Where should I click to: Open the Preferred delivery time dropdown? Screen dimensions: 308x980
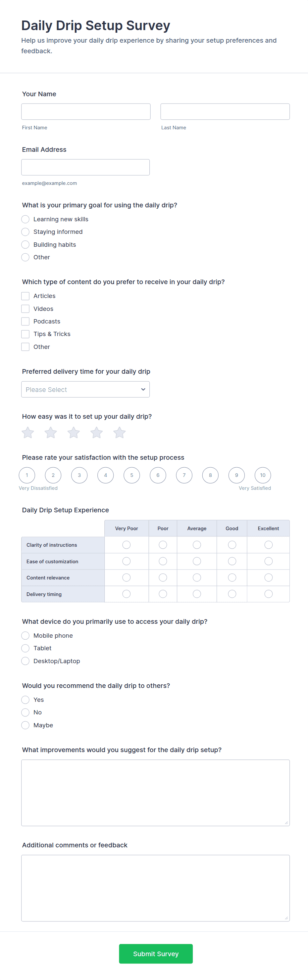pyautogui.click(x=85, y=390)
